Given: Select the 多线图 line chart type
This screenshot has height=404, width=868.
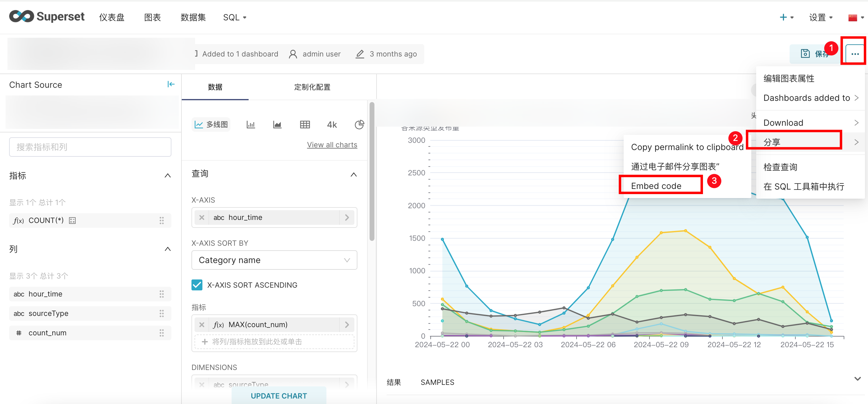Looking at the screenshot, I should (211, 125).
